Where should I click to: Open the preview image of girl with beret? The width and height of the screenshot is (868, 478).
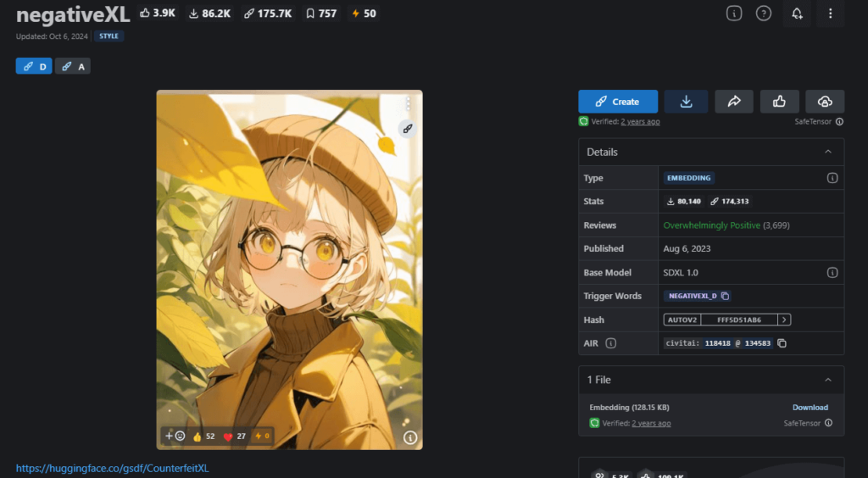(x=290, y=270)
